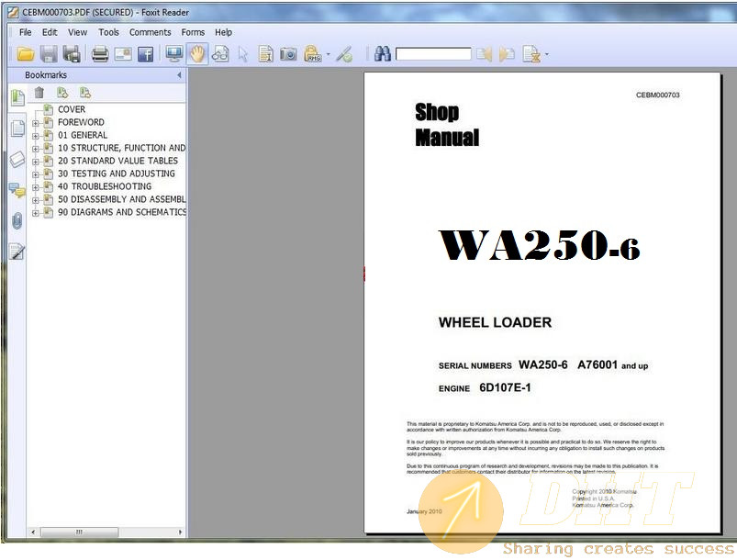Select the FOREWORD bookmark
The width and height of the screenshot is (737, 560).
(81, 122)
